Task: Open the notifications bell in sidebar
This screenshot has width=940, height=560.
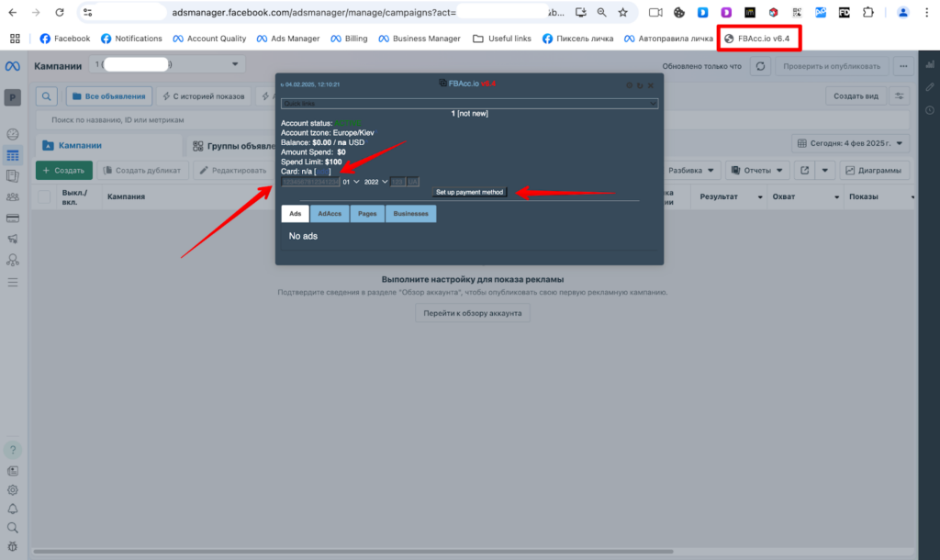Action: 13,509
